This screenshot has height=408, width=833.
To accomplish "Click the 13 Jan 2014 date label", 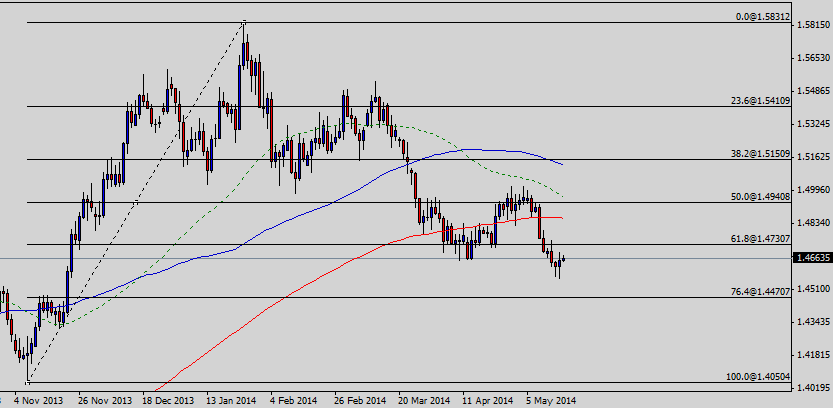I will click(231, 399).
